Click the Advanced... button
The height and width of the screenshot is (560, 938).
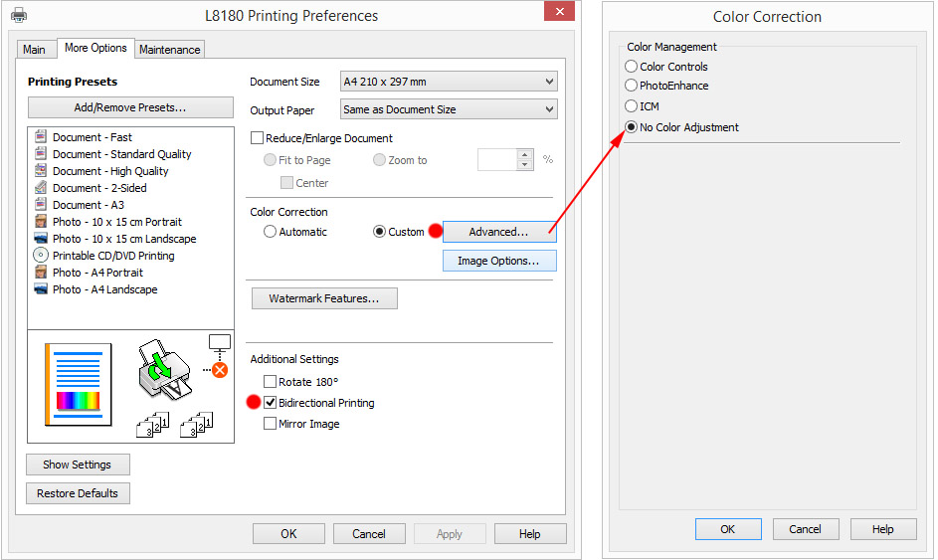tap(498, 232)
